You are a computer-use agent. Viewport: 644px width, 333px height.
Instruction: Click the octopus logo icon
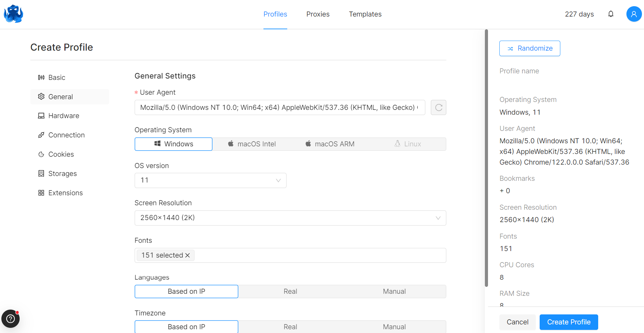click(13, 14)
